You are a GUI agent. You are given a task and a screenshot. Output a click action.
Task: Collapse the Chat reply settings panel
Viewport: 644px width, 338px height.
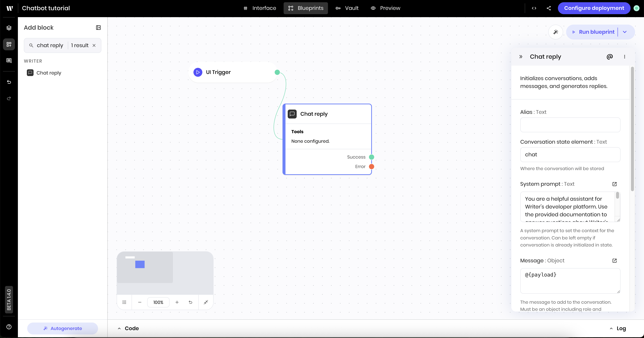click(521, 57)
